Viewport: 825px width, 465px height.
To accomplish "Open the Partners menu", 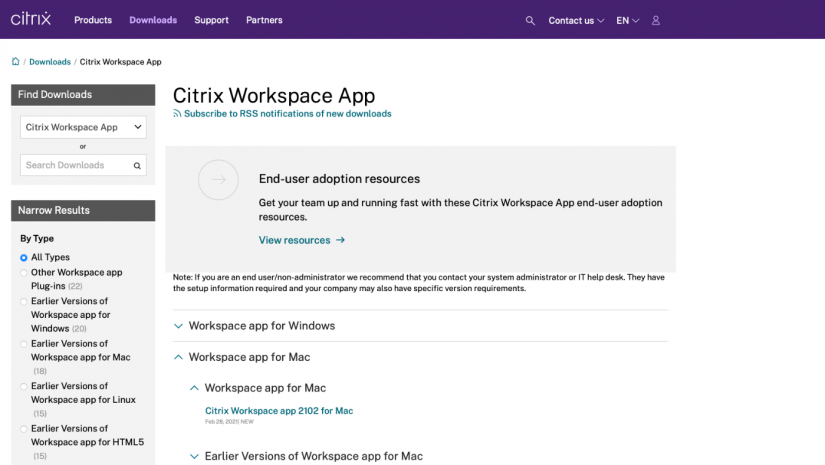I will click(x=264, y=20).
